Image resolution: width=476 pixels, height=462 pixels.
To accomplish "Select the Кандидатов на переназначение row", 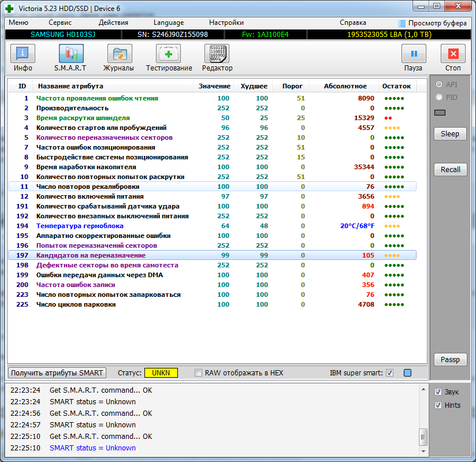I will [91, 255].
